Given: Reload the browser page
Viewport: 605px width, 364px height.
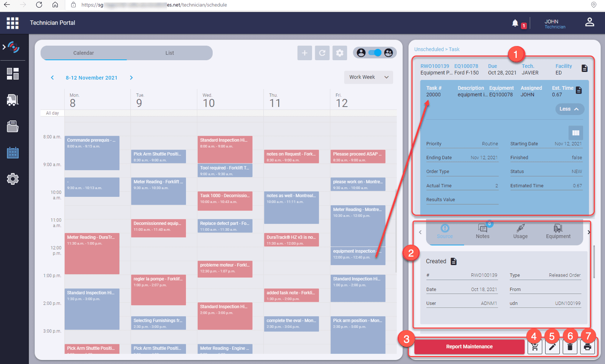Looking at the screenshot, I should (x=39, y=5).
